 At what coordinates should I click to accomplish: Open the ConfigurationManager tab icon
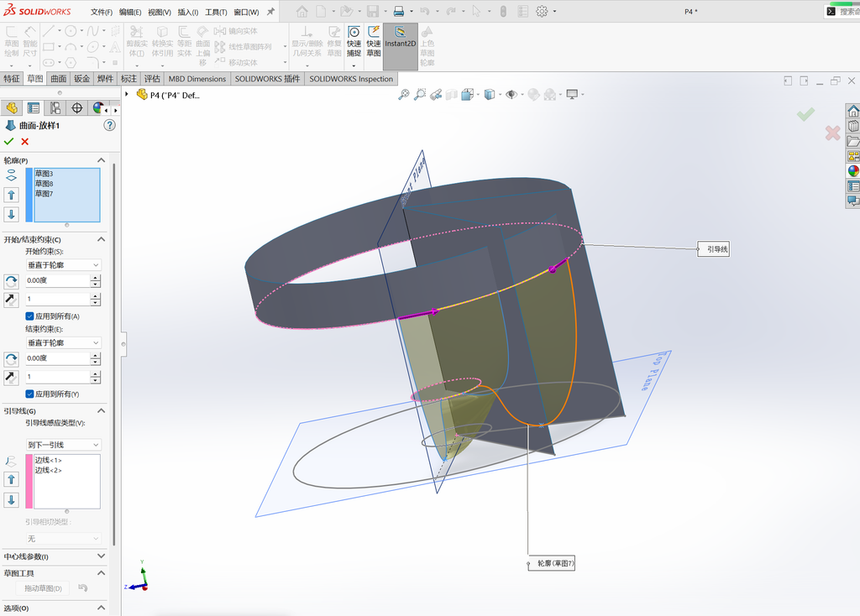55,108
